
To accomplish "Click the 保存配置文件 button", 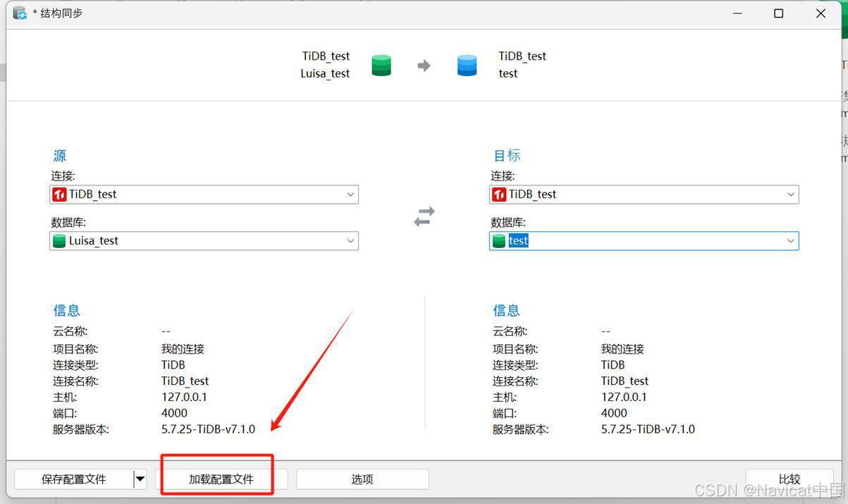I will click(73, 479).
